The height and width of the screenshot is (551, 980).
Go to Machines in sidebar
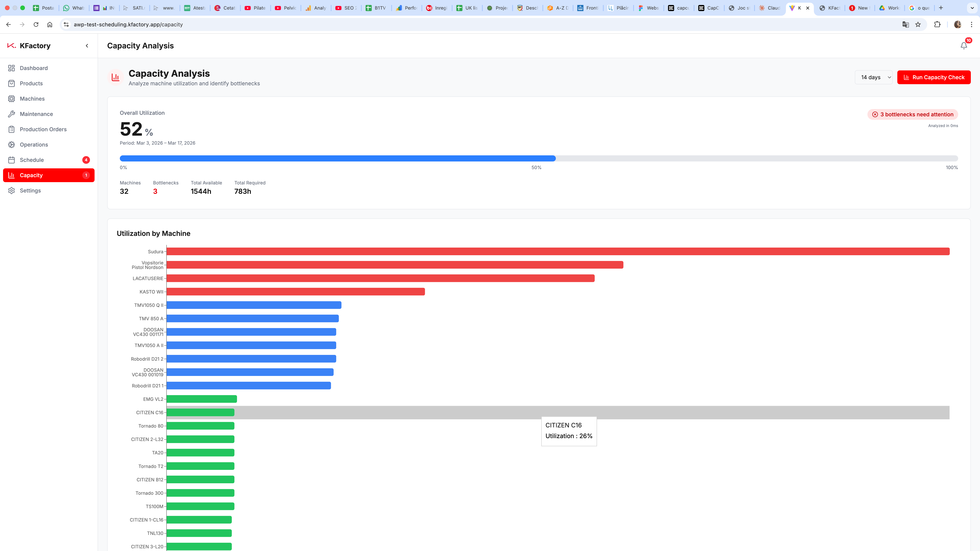pyautogui.click(x=49, y=99)
